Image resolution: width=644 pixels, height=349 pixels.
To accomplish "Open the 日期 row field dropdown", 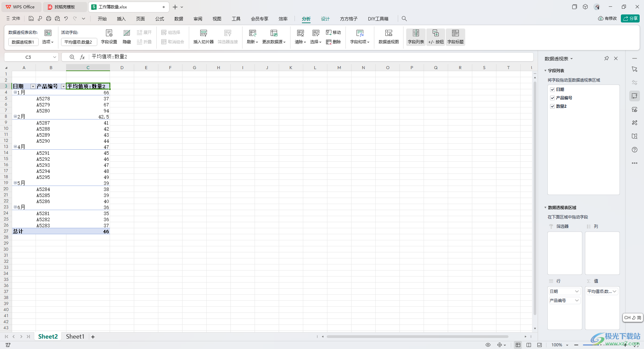I will click(x=577, y=292).
